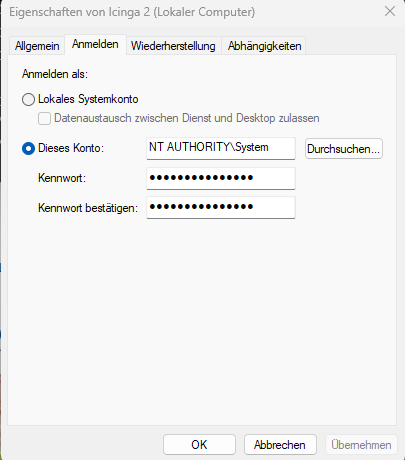Image resolution: width=405 pixels, height=460 pixels.
Task: Click the NT AUTHORITY\System account field
Action: click(x=221, y=148)
